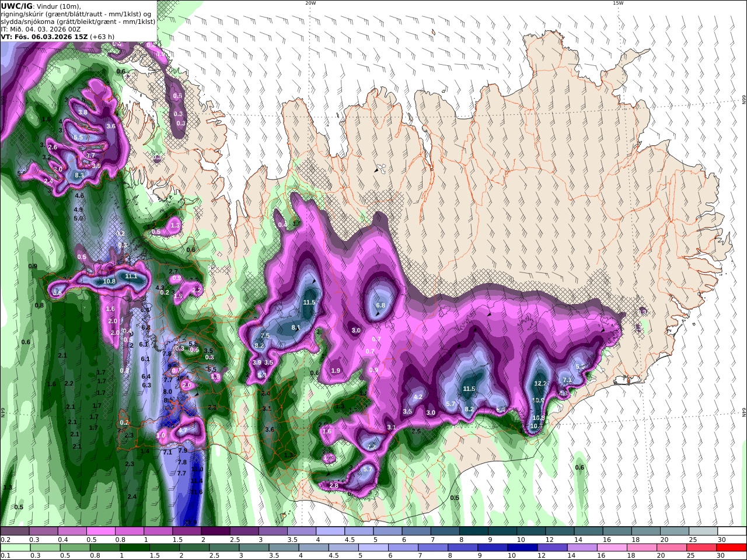Viewport: 747px width, 560px height.
Task: Pick the palest green 0.1–0.3 swatch, lower scale
Action: click(x=15, y=548)
